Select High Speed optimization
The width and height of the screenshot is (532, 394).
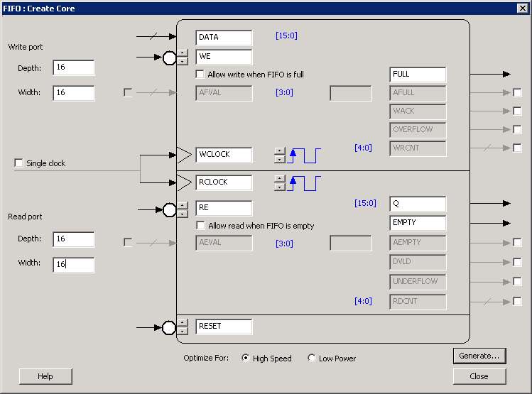[x=246, y=358]
